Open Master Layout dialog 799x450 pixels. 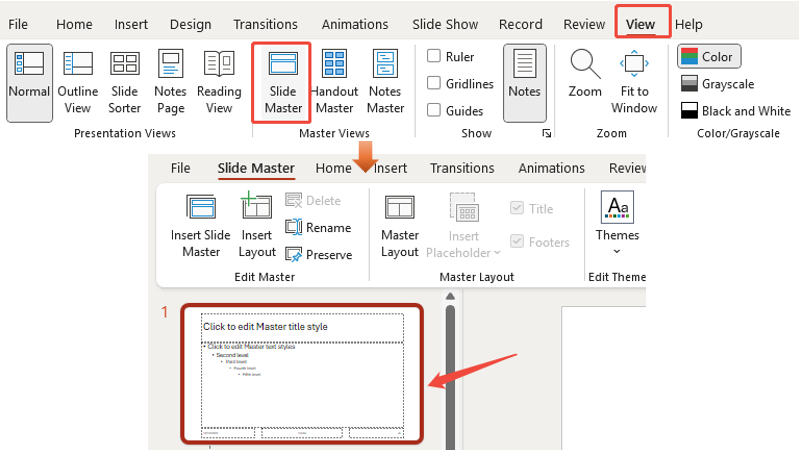[400, 226]
